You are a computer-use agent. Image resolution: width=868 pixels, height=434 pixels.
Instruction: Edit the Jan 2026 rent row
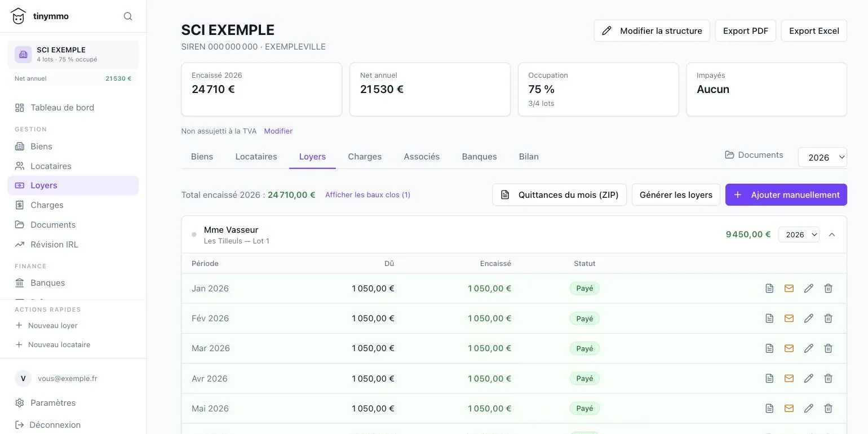(809, 289)
